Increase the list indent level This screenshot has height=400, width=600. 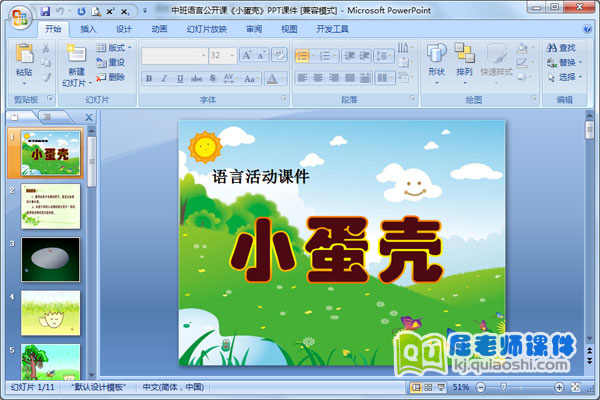pos(364,56)
